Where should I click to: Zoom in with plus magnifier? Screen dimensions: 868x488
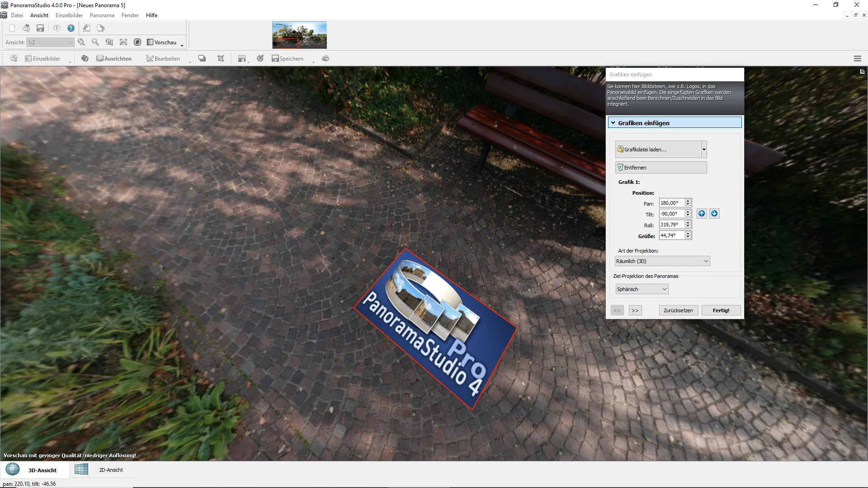tap(81, 42)
